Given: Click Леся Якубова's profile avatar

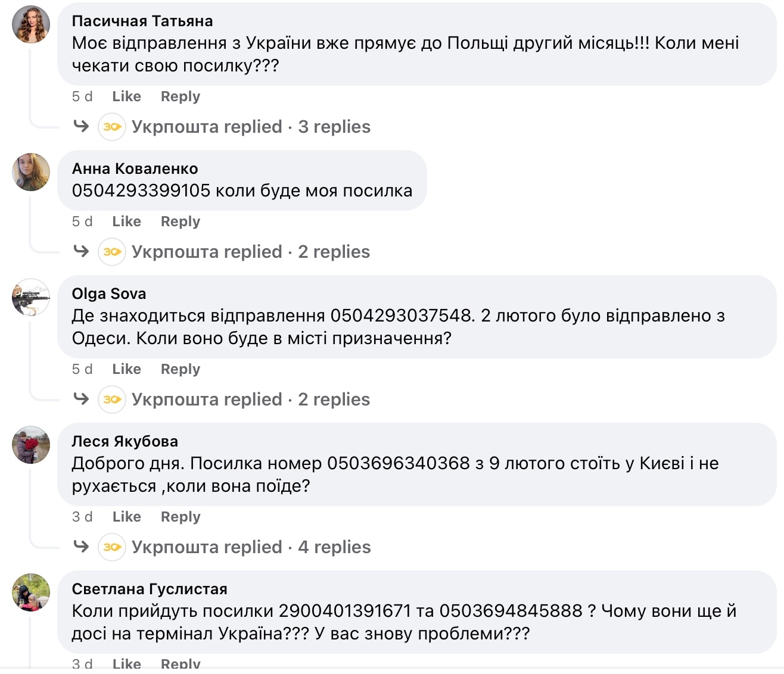Looking at the screenshot, I should pyautogui.click(x=31, y=445).
